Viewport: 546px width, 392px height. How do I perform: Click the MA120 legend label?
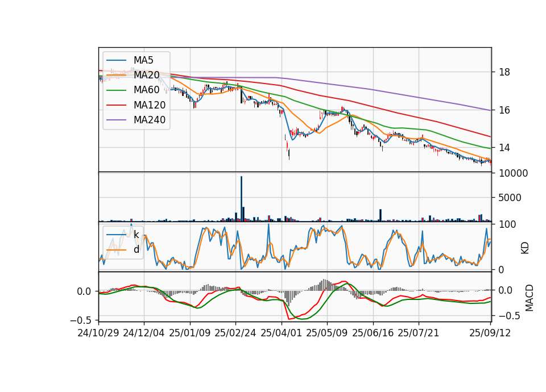pos(150,105)
